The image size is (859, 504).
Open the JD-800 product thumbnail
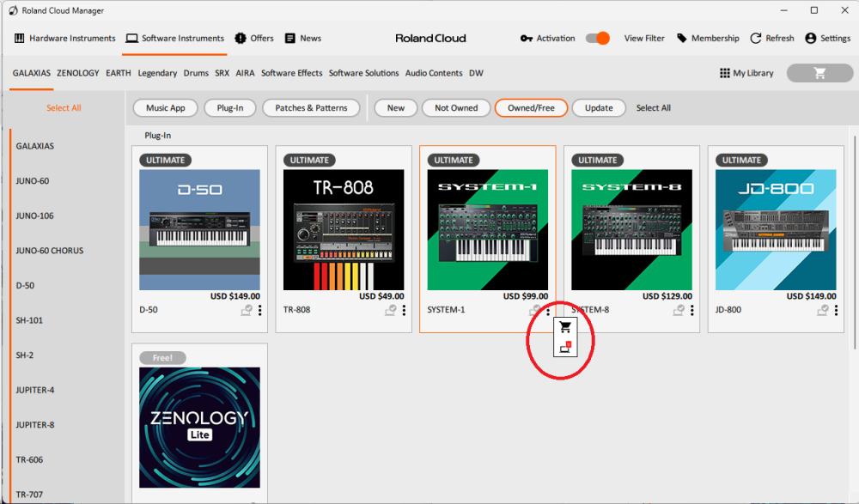tap(776, 229)
